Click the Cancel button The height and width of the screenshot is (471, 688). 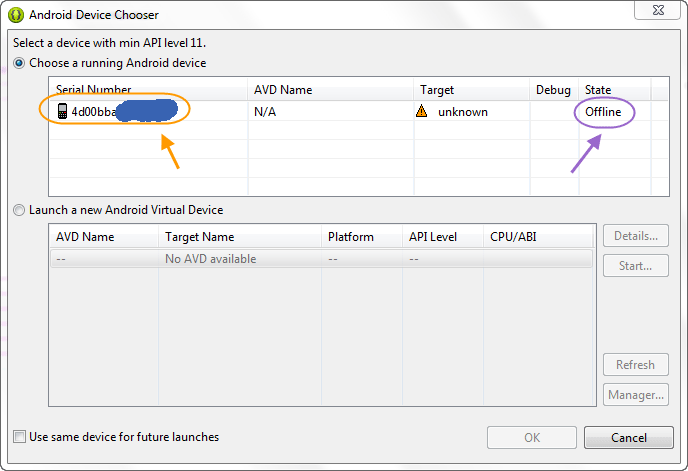click(x=629, y=438)
